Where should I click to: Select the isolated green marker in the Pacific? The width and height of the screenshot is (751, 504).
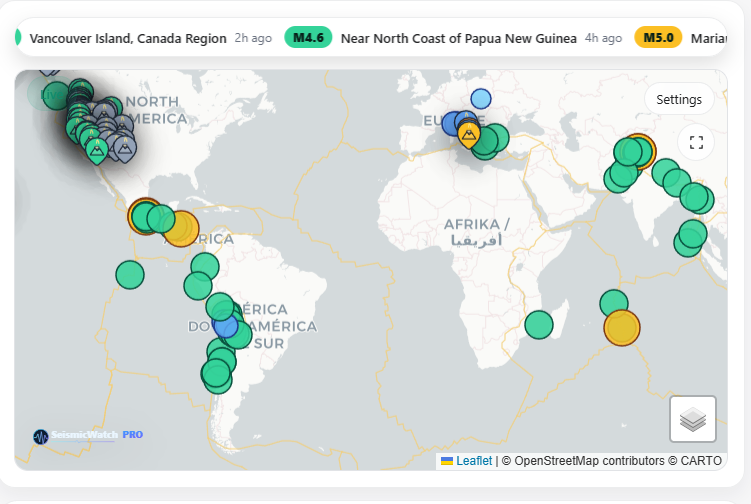(x=130, y=274)
